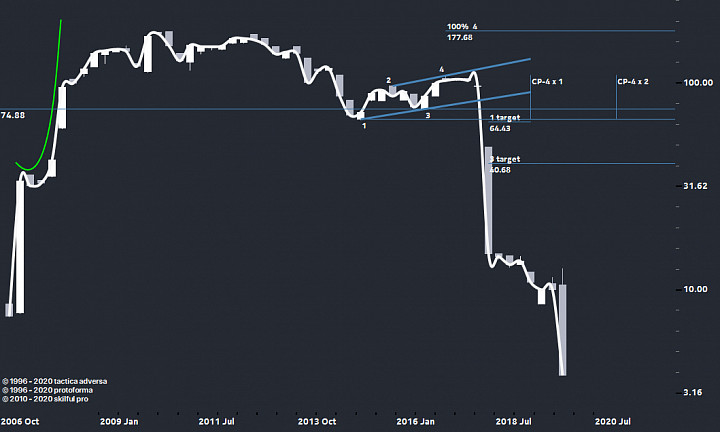
Task: Select the 2006 Oct date on the time axis
Action: (20, 421)
